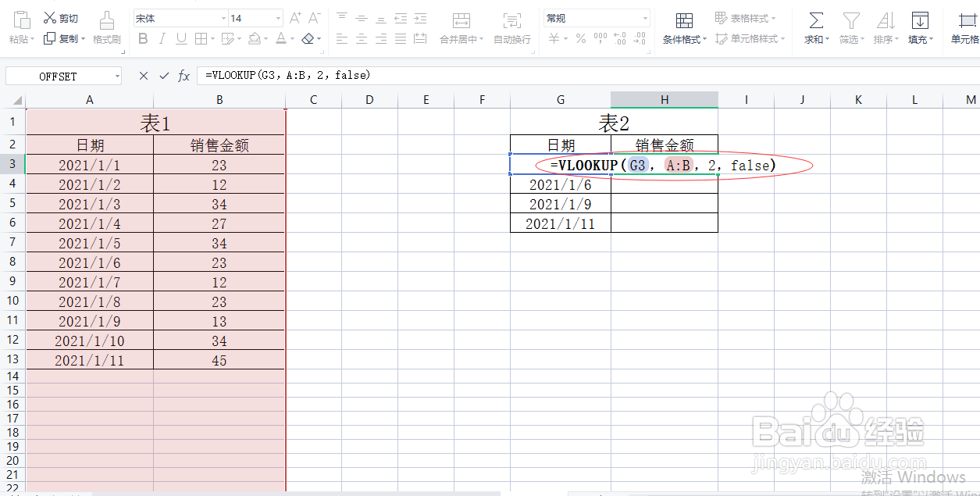
Task: Click the name box showing OFFSET
Action: [x=59, y=76]
